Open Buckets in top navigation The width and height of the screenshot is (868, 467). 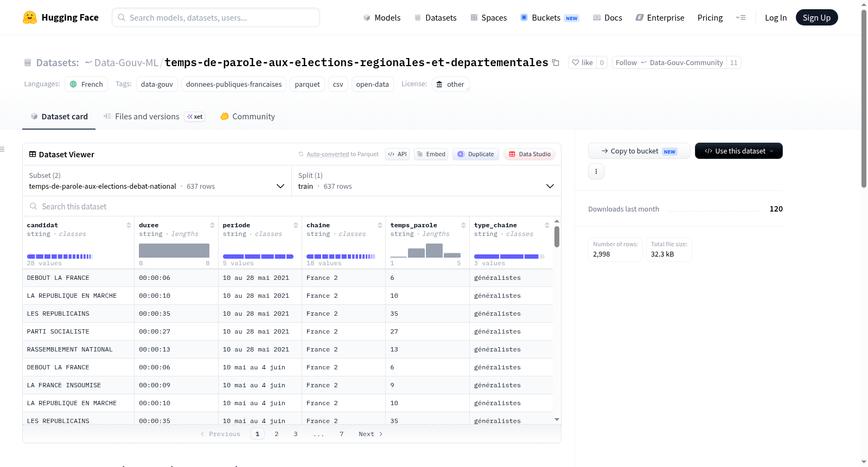[550, 17]
